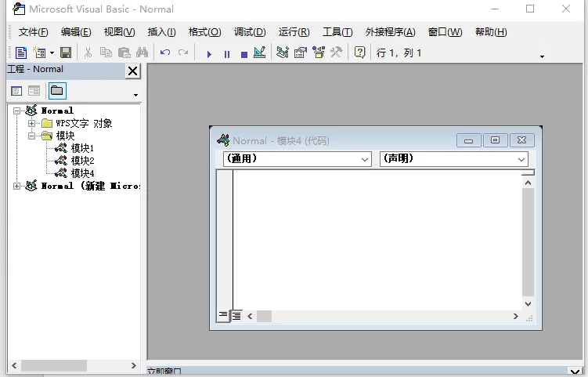
Task: Redo the last action
Action: [183, 53]
